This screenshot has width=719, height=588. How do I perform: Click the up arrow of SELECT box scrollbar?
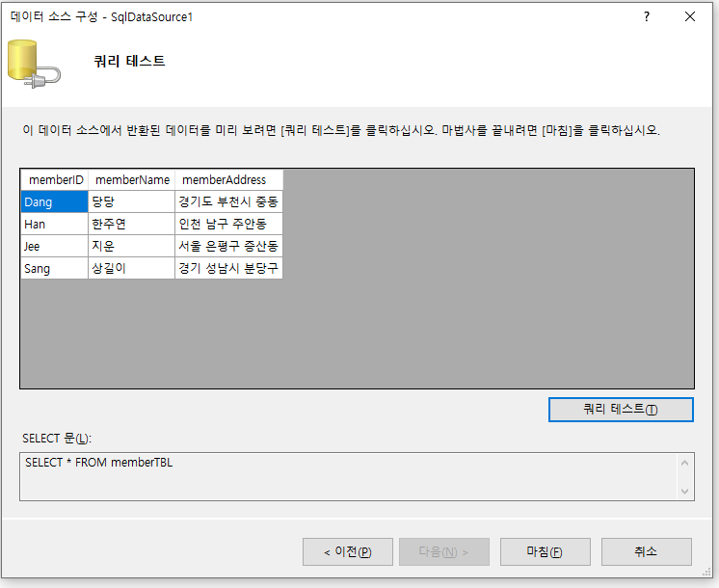(x=684, y=463)
